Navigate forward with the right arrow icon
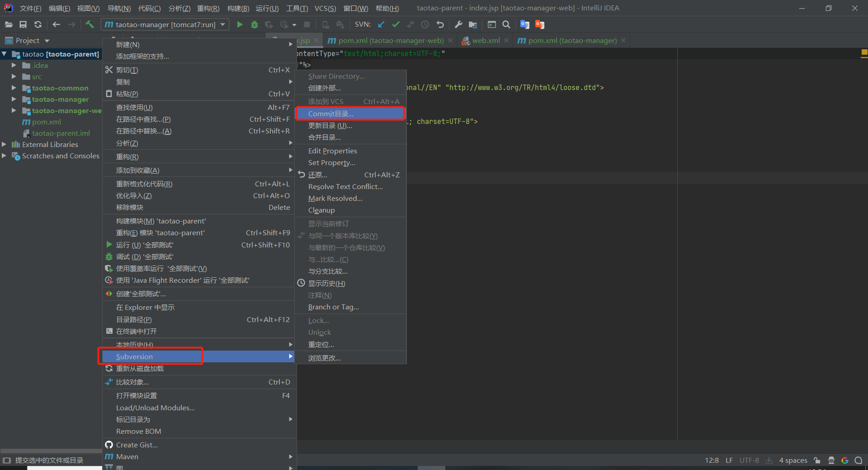 [x=71, y=24]
